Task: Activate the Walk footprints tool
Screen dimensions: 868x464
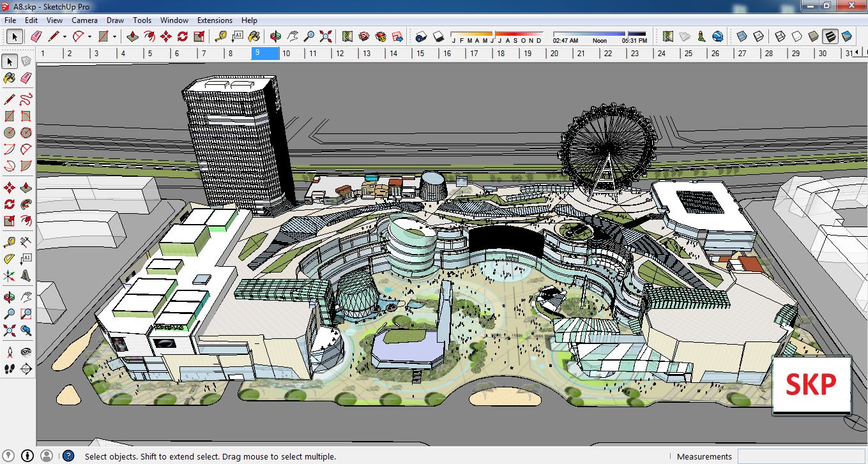Action: 10,368
